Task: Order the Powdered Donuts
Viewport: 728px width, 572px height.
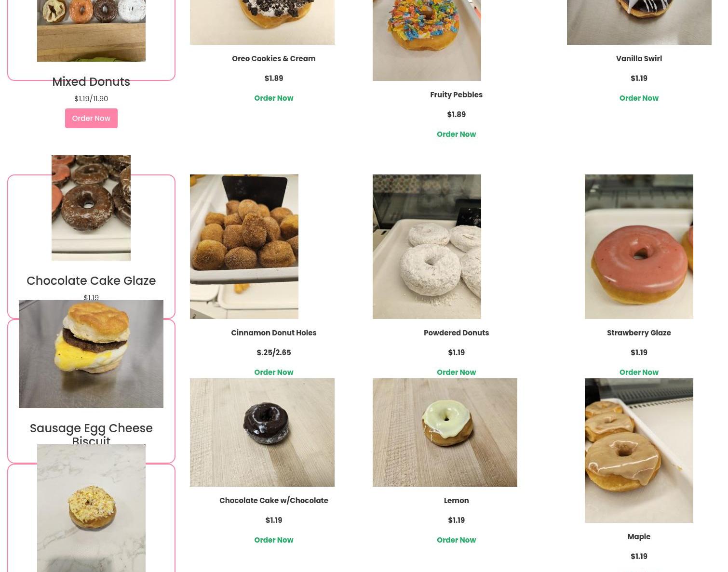Action: [456, 372]
